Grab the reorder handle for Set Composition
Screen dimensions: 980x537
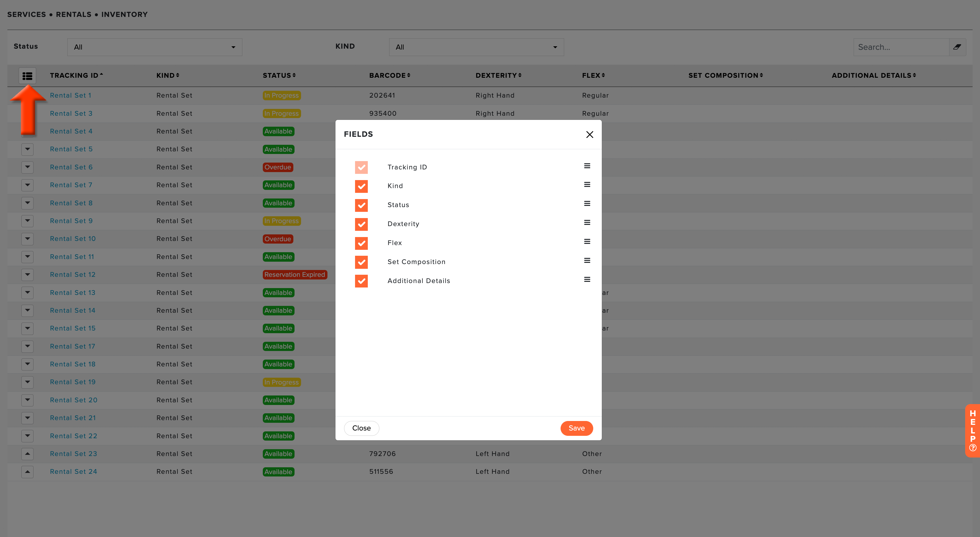[x=587, y=261]
